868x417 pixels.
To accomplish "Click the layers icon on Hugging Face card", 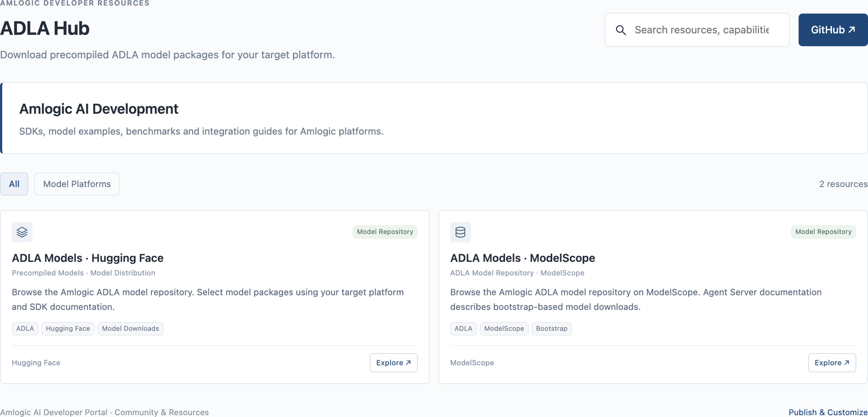I will tap(22, 232).
